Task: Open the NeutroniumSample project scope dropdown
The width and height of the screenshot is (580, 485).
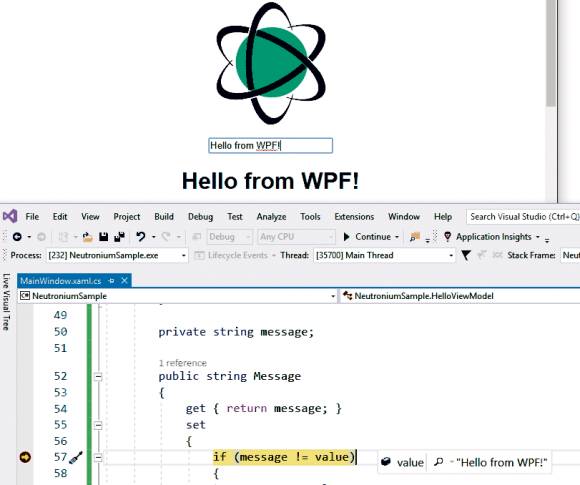Action: (x=178, y=296)
